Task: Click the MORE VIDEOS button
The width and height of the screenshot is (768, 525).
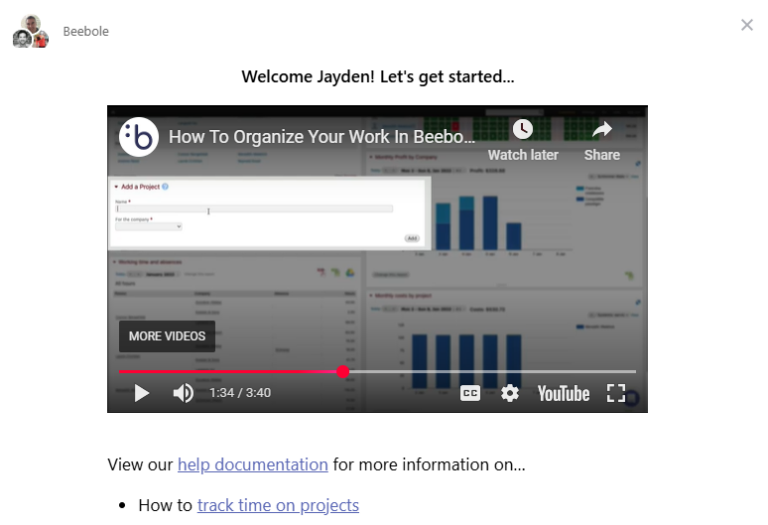Action: click(167, 336)
